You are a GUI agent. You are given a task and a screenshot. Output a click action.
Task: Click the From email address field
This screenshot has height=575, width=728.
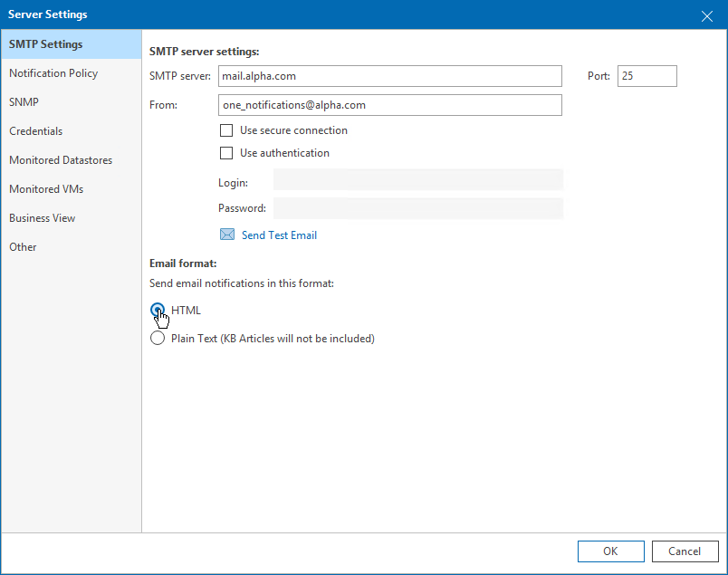[x=390, y=105]
